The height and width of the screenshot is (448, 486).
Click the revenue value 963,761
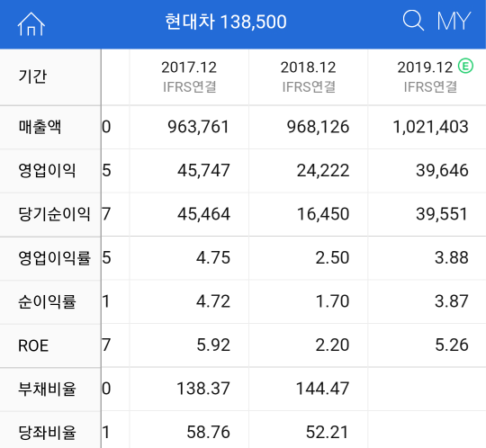click(198, 127)
